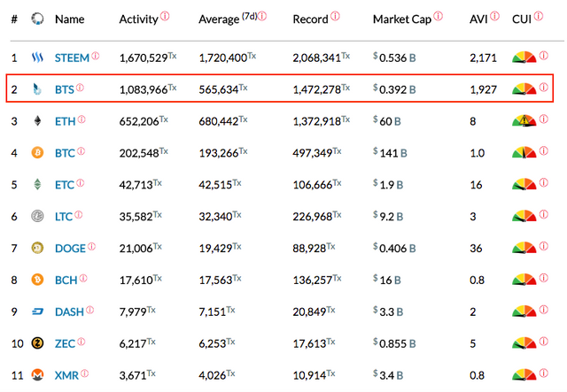The width and height of the screenshot is (567, 392).
Task: Open info icon next to Market Cap header
Action: [439, 16]
